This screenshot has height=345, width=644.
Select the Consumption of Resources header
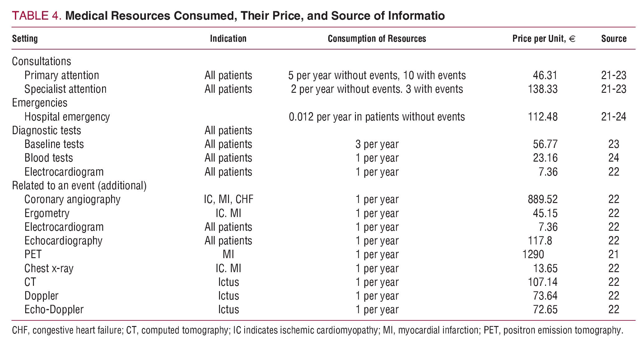pyautogui.click(x=377, y=39)
